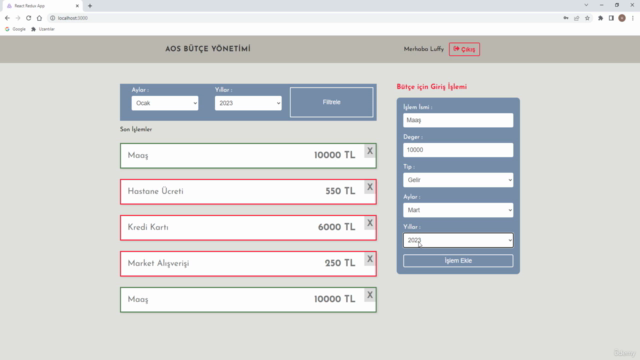Share this page icon in address bar
Viewport: 640px width, 360px height.
[576, 18]
